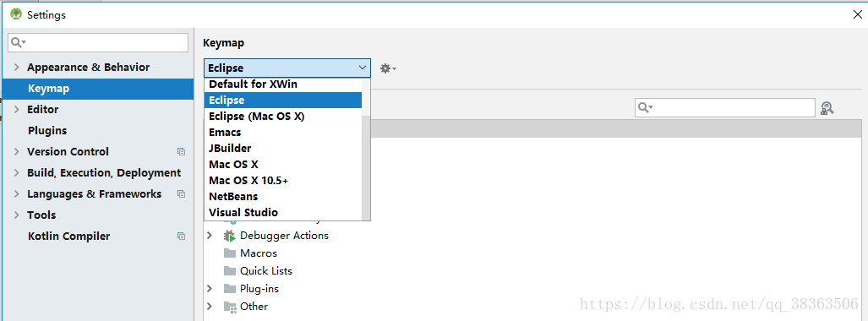Select Quick Lists in keymap tree
868x321 pixels.
(266, 271)
